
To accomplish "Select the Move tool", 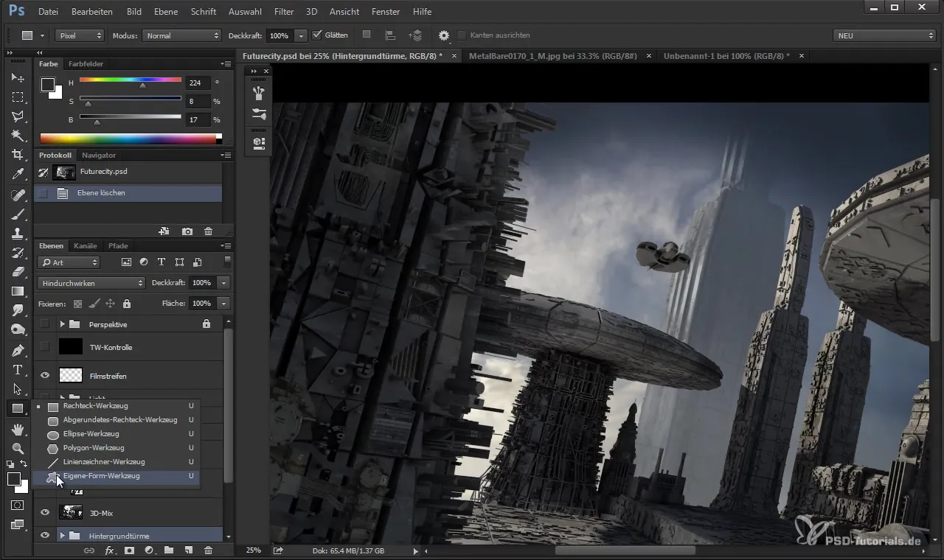I will 18,77.
